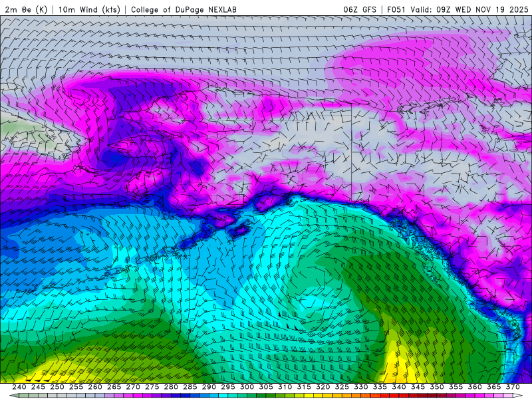Select the 325 colorbar scale label

342,387
